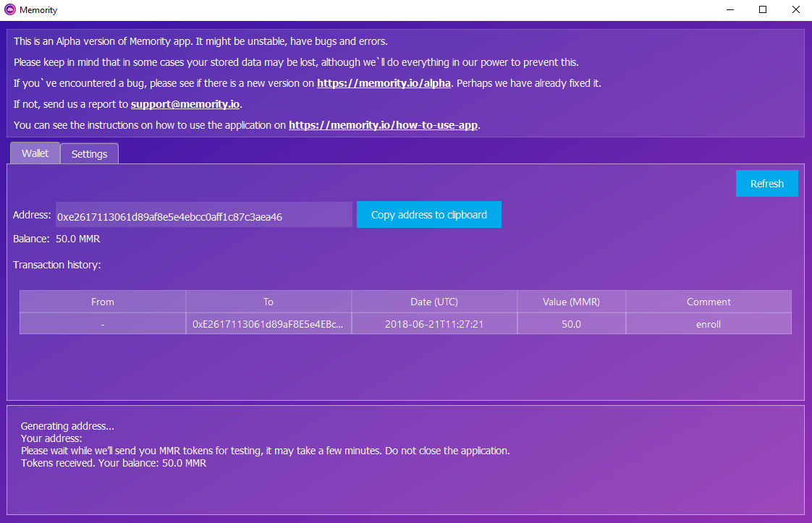Click the Transaction history label
Viewport: 812px width, 523px height.
coord(57,265)
